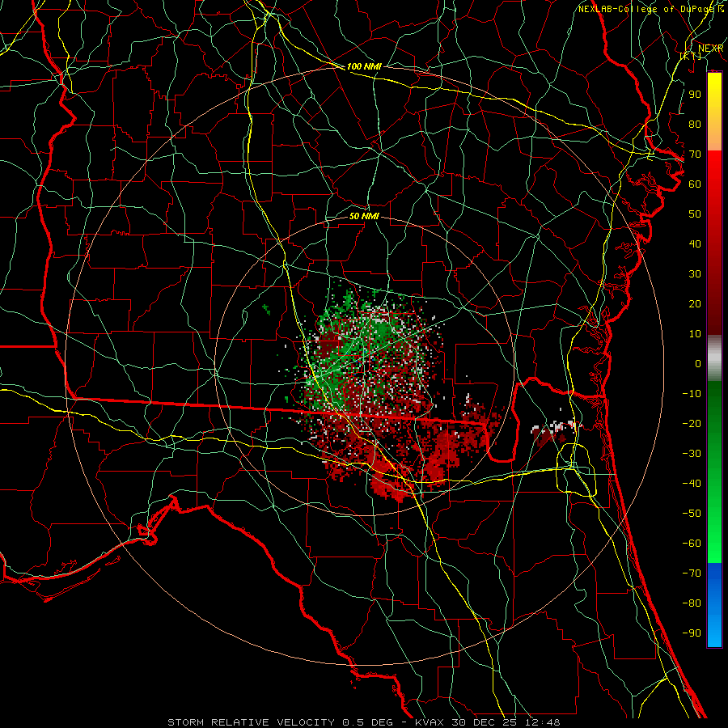728x728 pixels.
Task: Select the 70 value on the velocity scale
Action: pyautogui.click(x=695, y=154)
